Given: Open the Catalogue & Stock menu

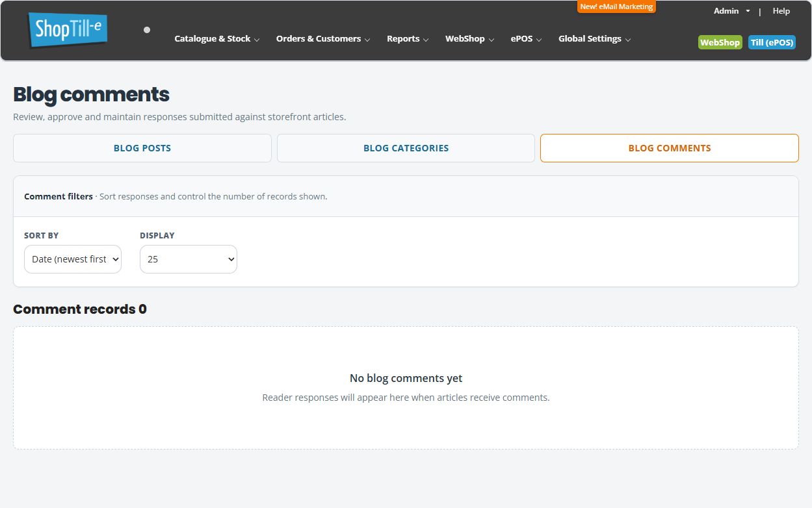Looking at the screenshot, I should pos(217,39).
